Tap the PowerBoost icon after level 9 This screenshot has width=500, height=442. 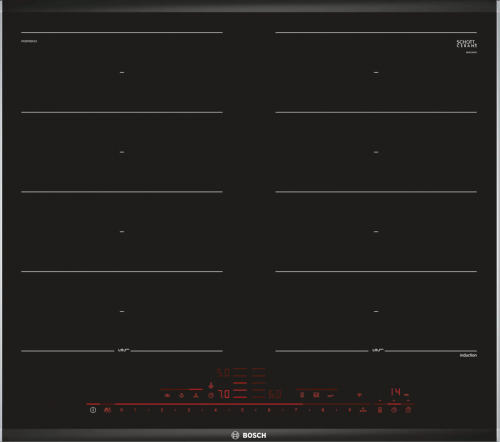pos(363,410)
